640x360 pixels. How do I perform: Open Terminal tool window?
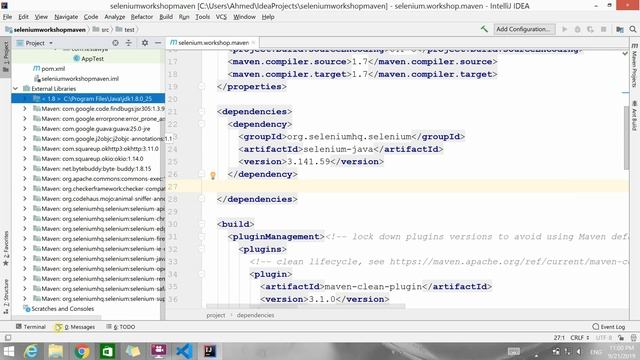pyautogui.click(x=31, y=327)
